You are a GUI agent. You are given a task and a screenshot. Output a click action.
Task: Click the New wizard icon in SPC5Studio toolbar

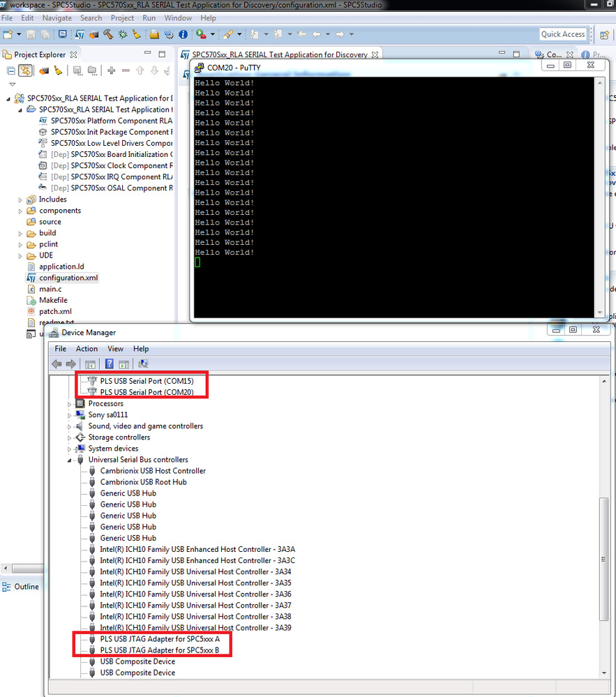click(x=8, y=34)
